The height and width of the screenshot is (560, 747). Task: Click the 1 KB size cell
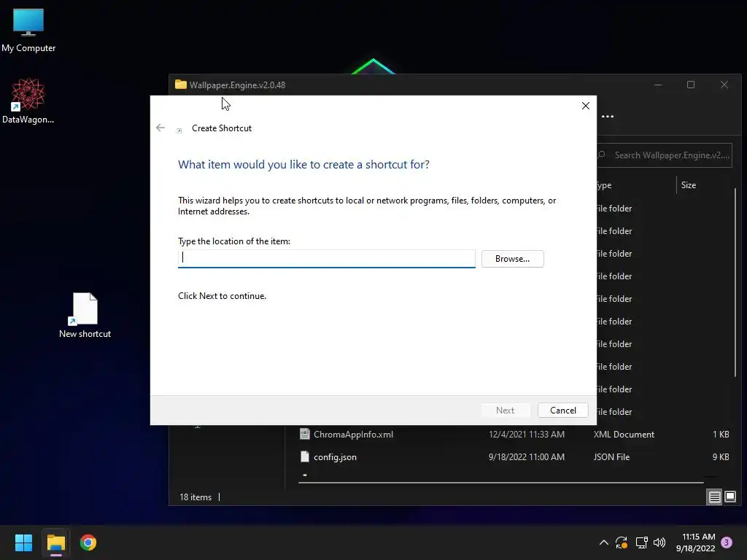720,435
